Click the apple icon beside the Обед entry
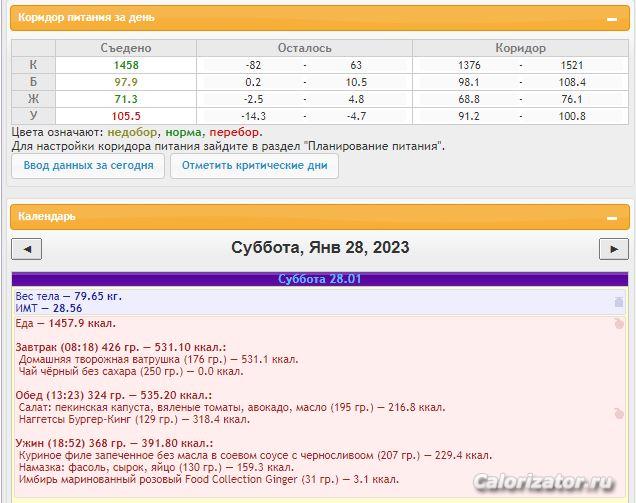 click(x=618, y=413)
